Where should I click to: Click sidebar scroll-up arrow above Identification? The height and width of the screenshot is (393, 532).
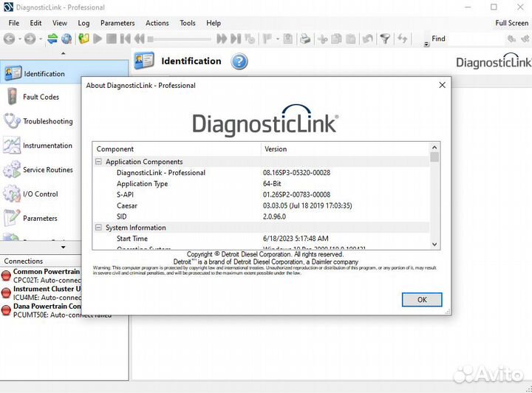tap(63, 53)
